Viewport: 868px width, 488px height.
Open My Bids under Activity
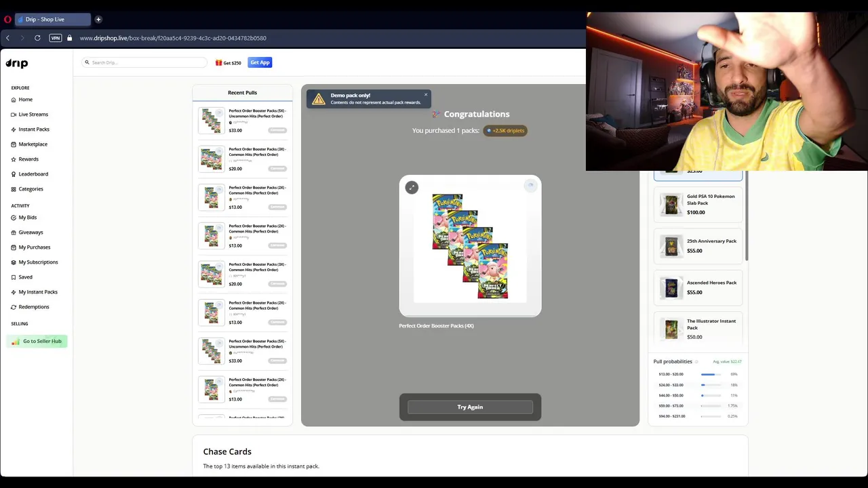click(24, 218)
